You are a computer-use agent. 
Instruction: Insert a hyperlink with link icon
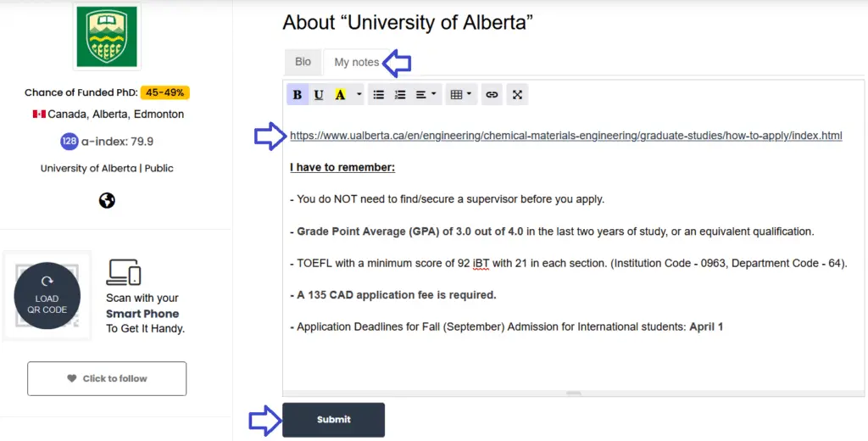click(492, 95)
